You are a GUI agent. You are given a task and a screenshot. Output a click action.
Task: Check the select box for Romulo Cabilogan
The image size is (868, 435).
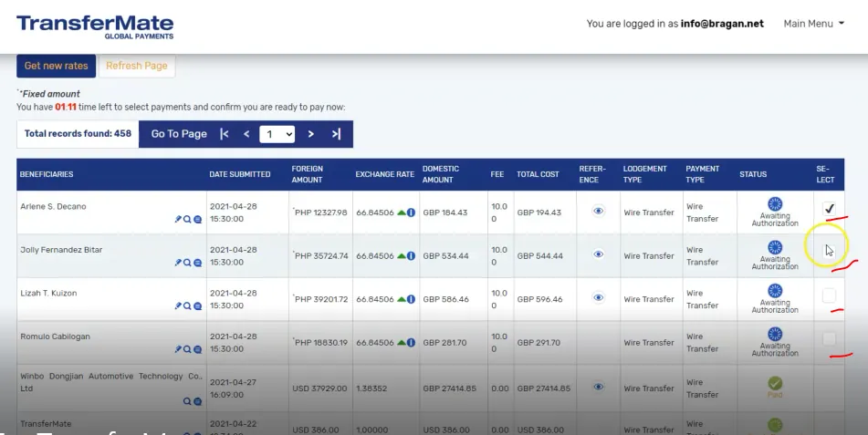829,338
